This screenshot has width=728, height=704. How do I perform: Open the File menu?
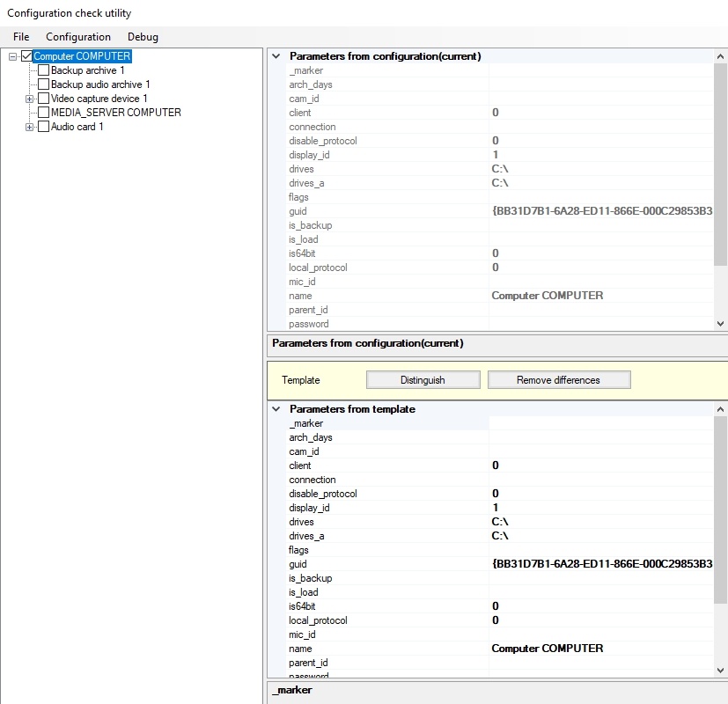point(21,37)
